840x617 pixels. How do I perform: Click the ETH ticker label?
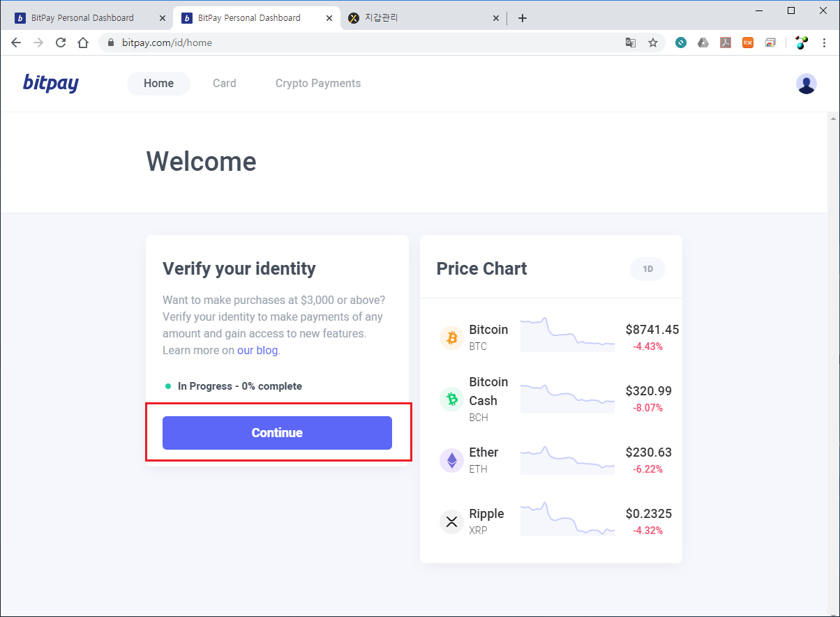(x=478, y=469)
